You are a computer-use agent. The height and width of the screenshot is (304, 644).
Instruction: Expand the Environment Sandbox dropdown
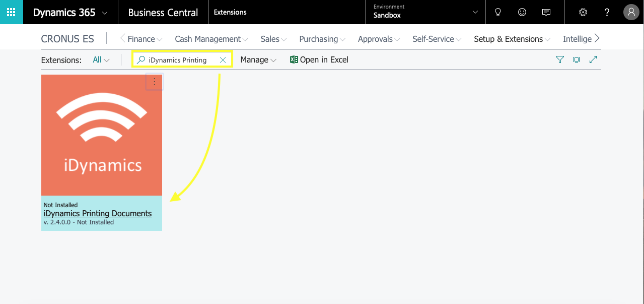475,12
